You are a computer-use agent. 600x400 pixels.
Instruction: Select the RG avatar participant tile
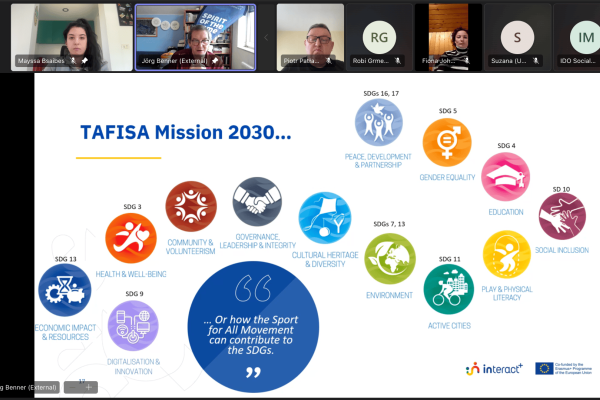pyautogui.click(x=380, y=37)
